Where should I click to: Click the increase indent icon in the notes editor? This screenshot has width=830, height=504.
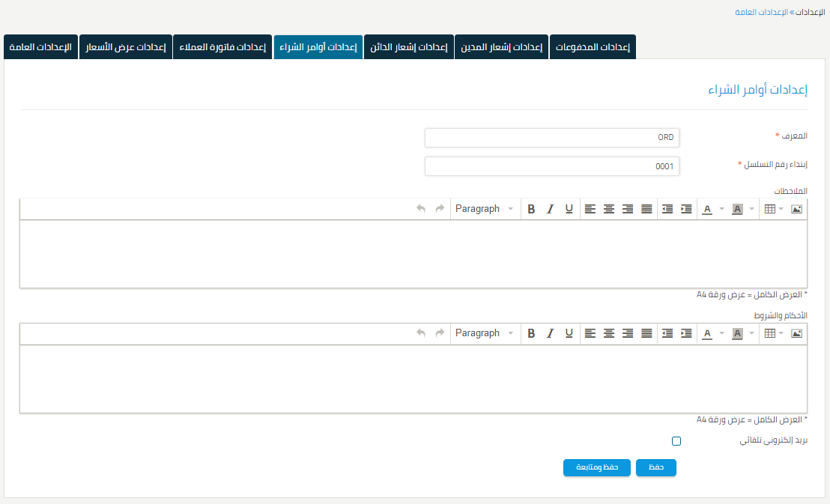click(x=685, y=209)
